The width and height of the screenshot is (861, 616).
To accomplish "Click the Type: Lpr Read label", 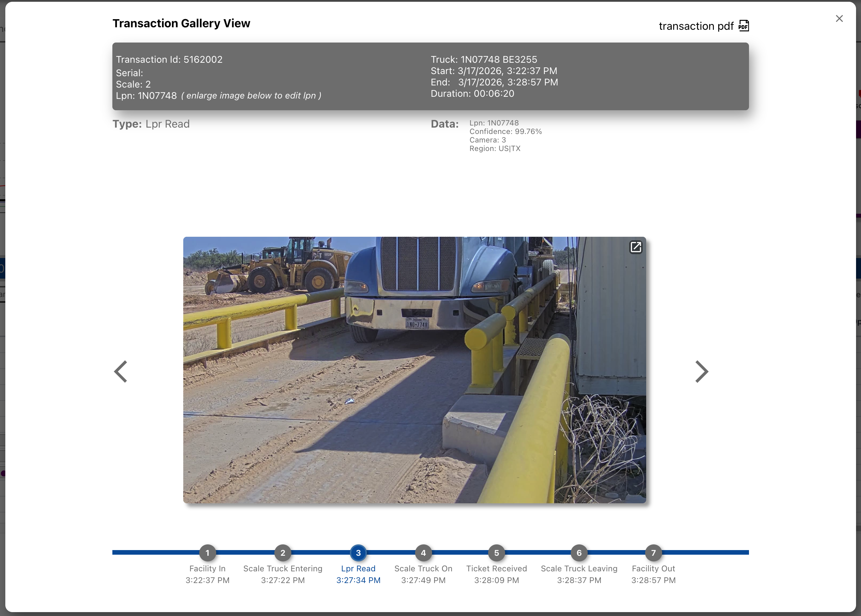I will [x=151, y=124].
